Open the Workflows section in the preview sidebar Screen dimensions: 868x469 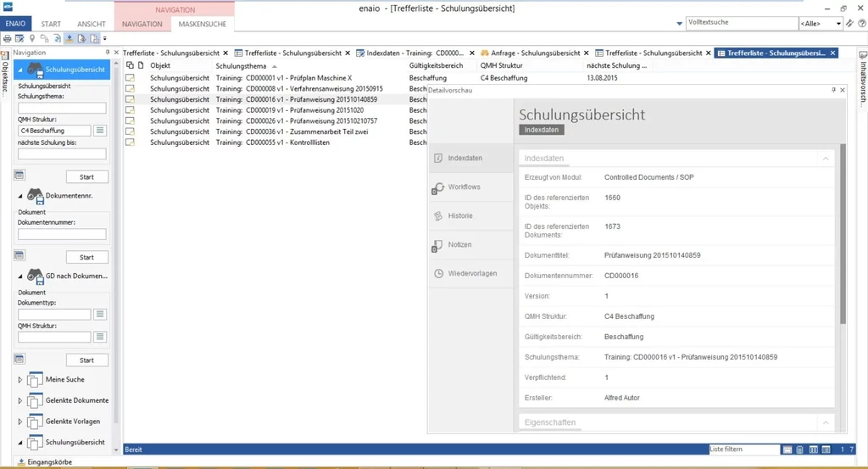tap(471, 187)
